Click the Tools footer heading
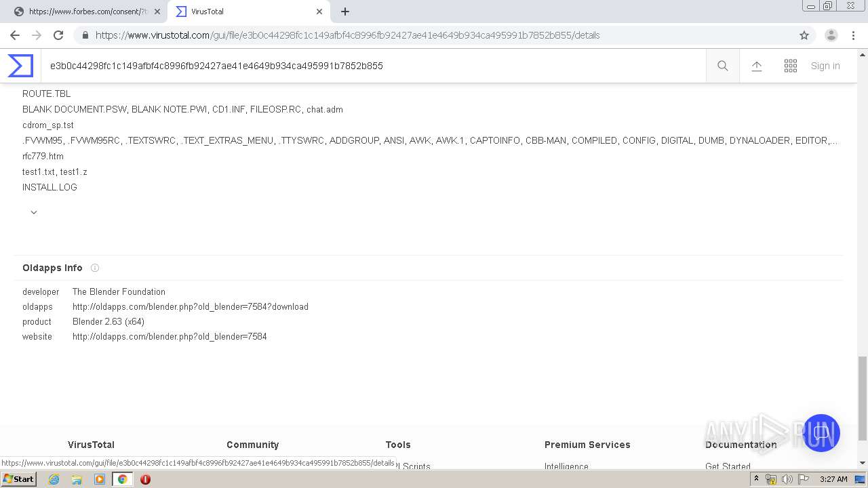 pyautogui.click(x=398, y=445)
